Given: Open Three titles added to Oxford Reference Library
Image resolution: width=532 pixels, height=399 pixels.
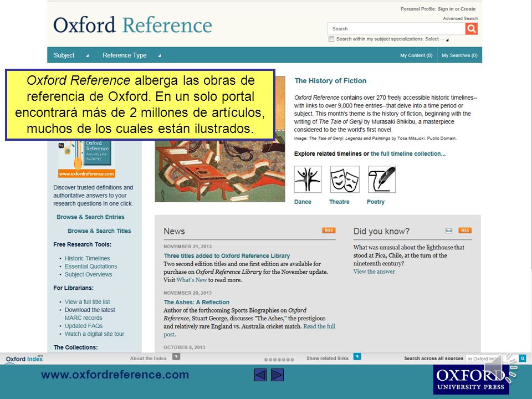Looking at the screenshot, I should [227, 256].
